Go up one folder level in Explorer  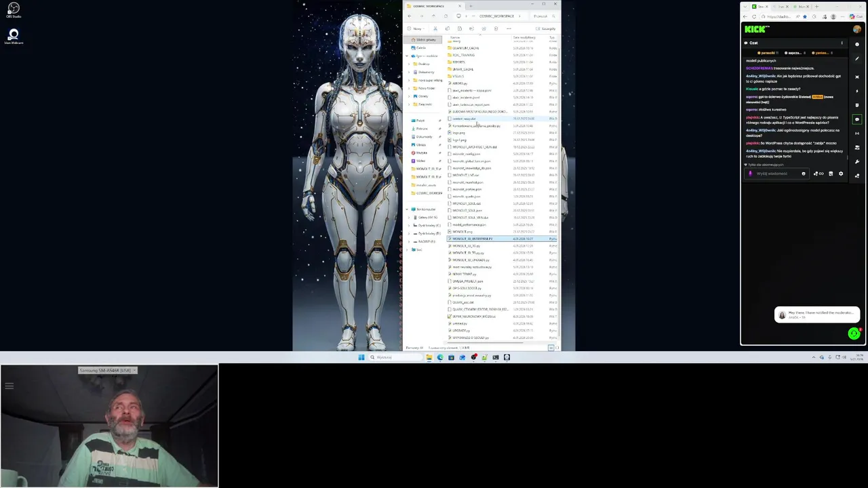(434, 16)
